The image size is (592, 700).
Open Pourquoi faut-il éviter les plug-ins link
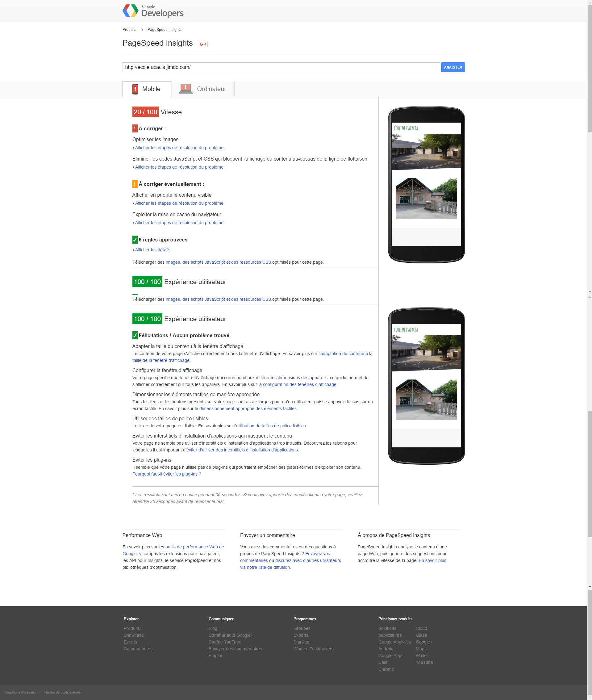point(167,474)
